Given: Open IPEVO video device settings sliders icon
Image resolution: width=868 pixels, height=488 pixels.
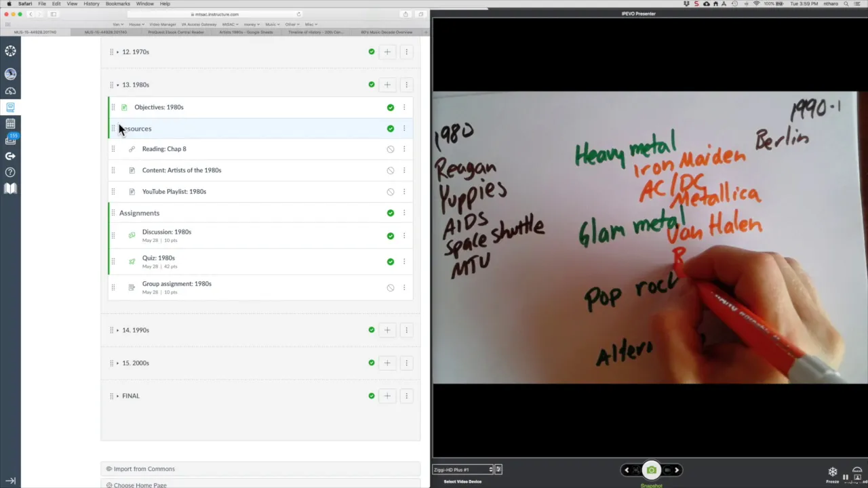Looking at the screenshot, I should click(498, 469).
